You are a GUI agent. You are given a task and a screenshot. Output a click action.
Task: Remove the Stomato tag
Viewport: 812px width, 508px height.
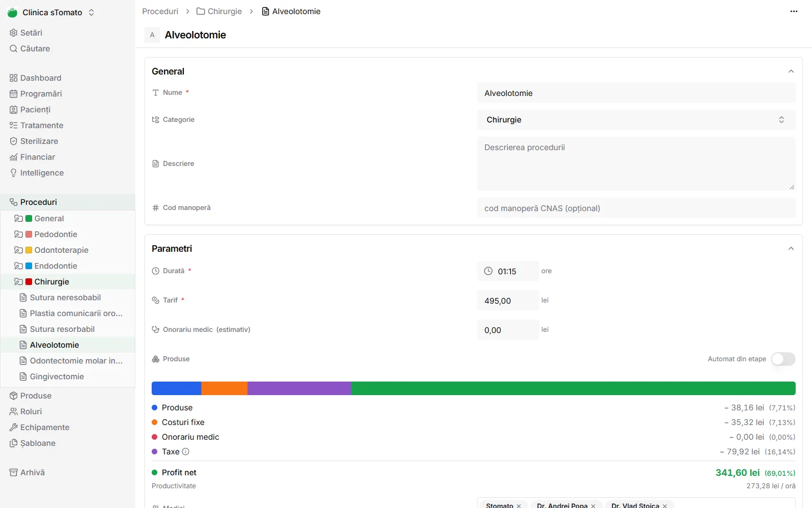click(x=519, y=506)
